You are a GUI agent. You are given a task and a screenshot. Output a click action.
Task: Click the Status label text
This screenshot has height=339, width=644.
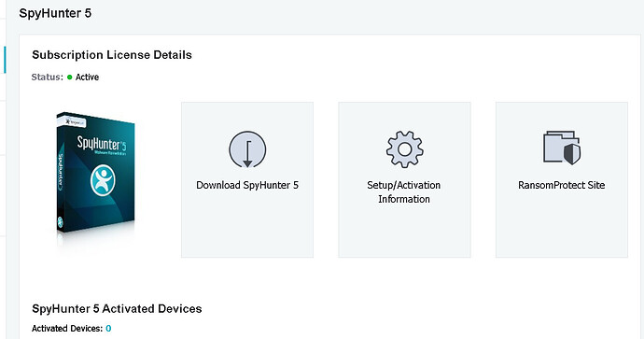(48, 77)
